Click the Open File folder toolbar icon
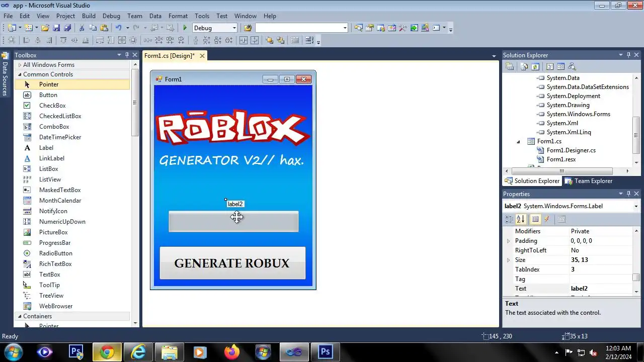 [x=45, y=28]
